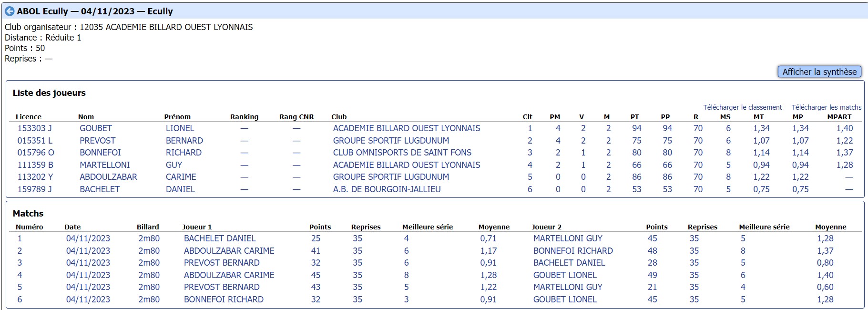Open licence 113202 Y link

click(35, 177)
